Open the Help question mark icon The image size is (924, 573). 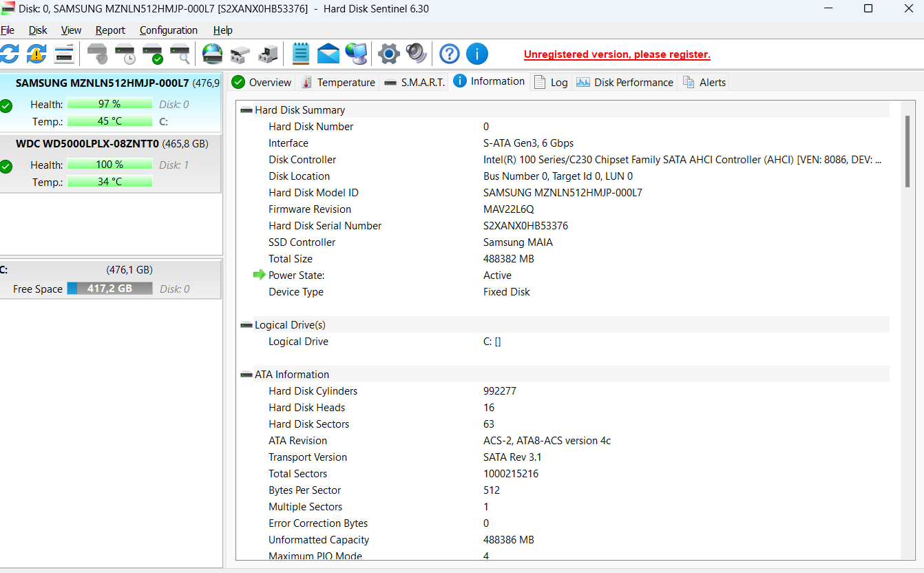[449, 54]
